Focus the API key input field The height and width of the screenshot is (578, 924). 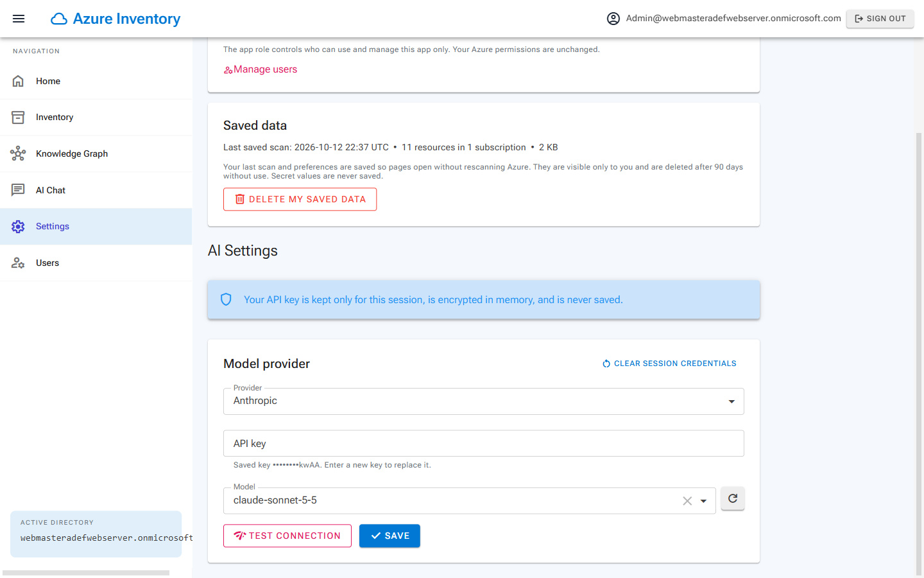pyautogui.click(x=484, y=443)
